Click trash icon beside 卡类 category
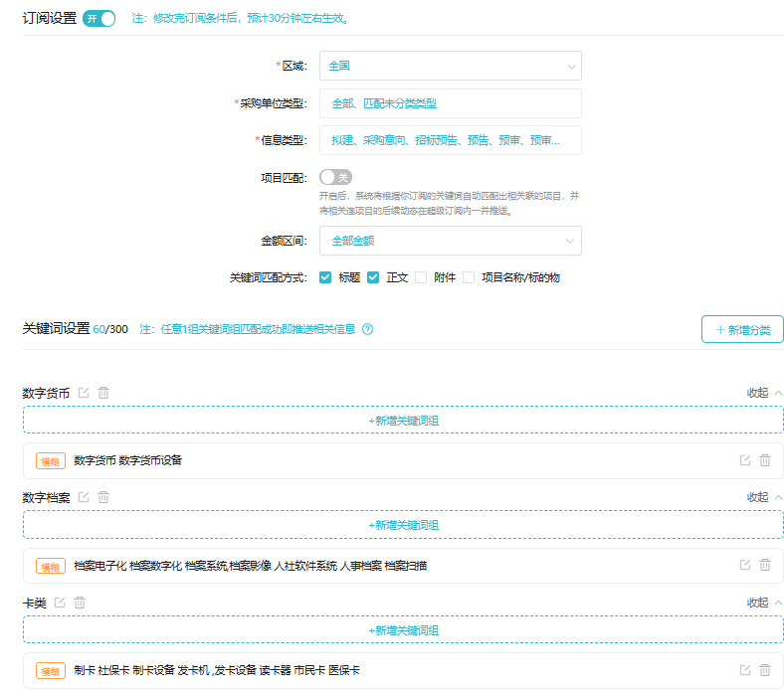This screenshot has height=692, width=784. point(80,603)
